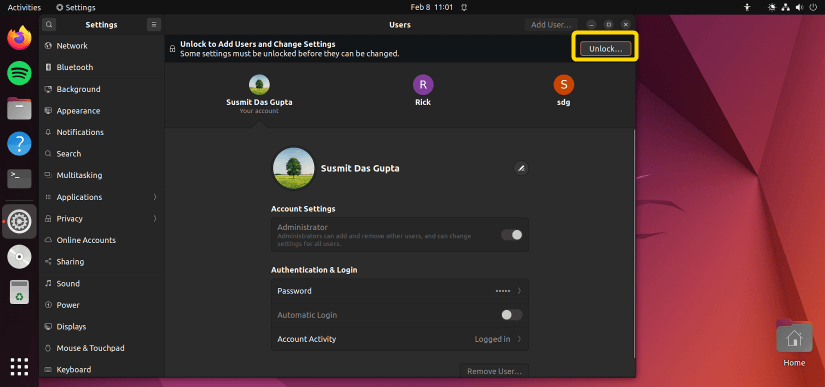The height and width of the screenshot is (387, 825).
Task: Select Displays in the sidebar
Action: pos(102,327)
